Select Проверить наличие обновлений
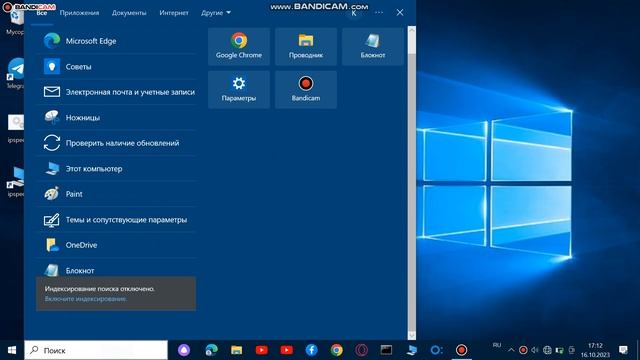The height and width of the screenshot is (360, 640). [x=116, y=143]
